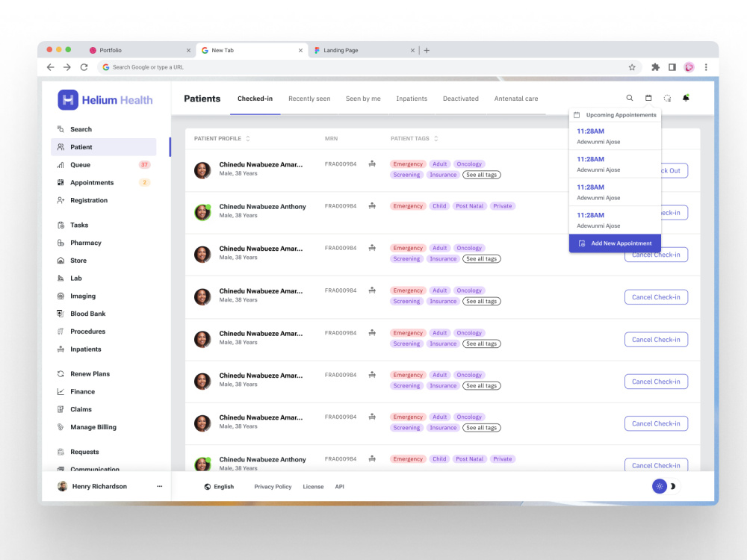The width and height of the screenshot is (747, 560).
Task: Open the API link in the footer
Action: tap(339, 487)
